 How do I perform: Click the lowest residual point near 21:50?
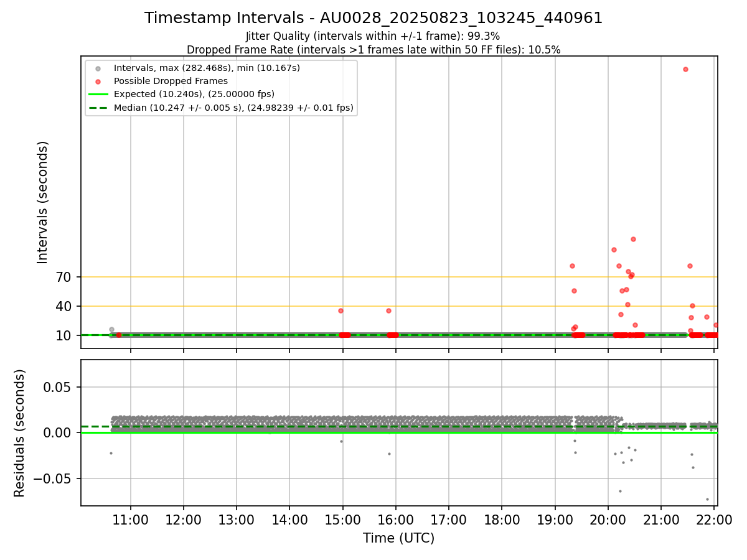[x=707, y=499]
